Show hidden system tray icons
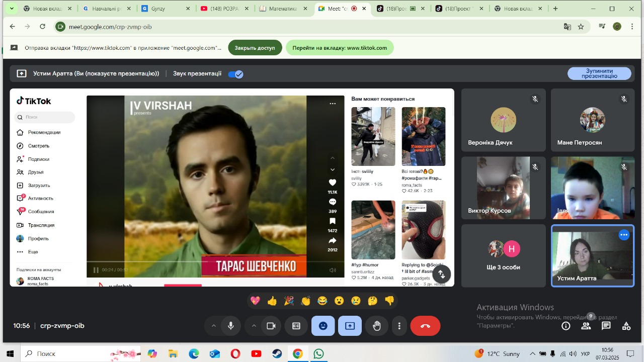644x362 pixels. click(532, 354)
